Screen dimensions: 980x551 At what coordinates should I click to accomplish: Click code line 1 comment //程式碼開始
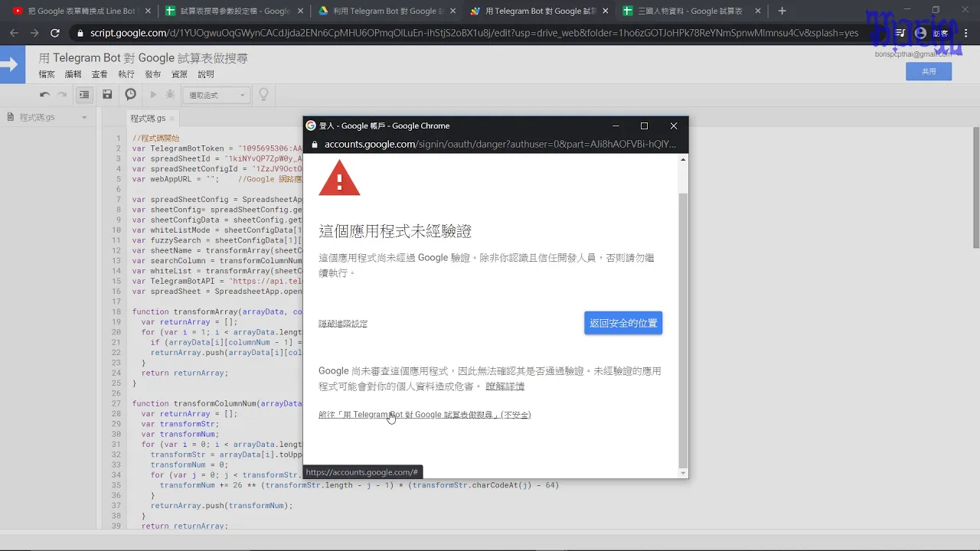coord(155,139)
